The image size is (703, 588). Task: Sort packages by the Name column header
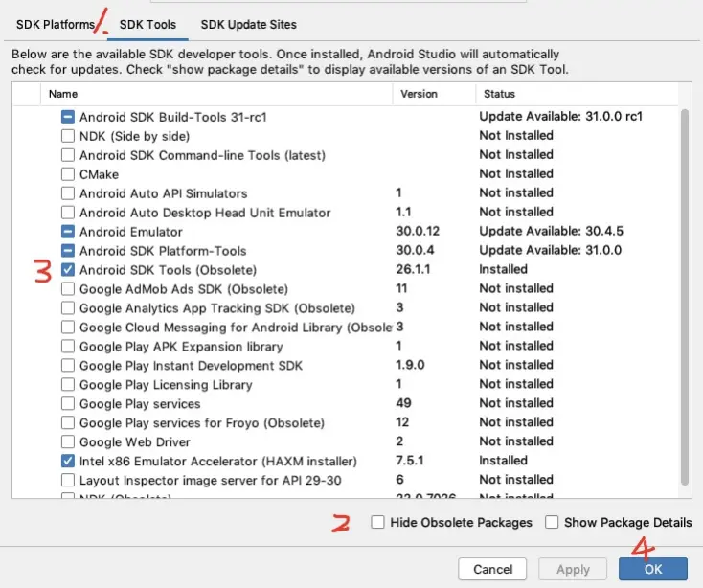[63, 94]
